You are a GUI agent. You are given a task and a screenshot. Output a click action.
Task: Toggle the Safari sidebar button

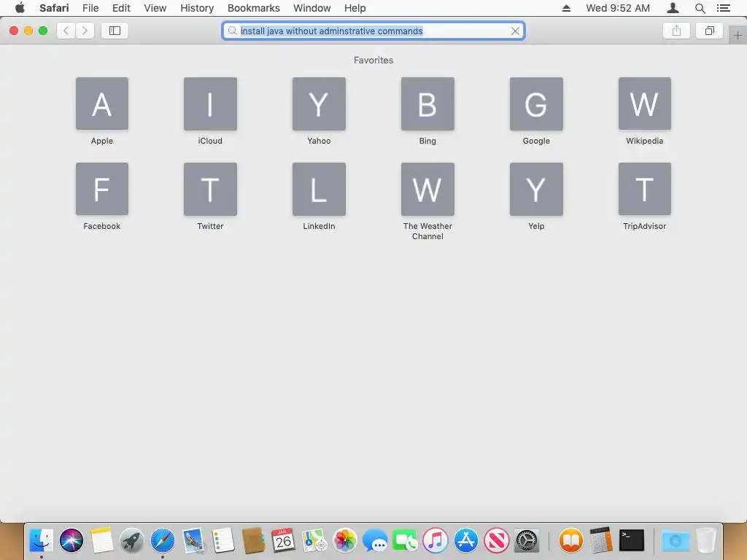(x=115, y=31)
